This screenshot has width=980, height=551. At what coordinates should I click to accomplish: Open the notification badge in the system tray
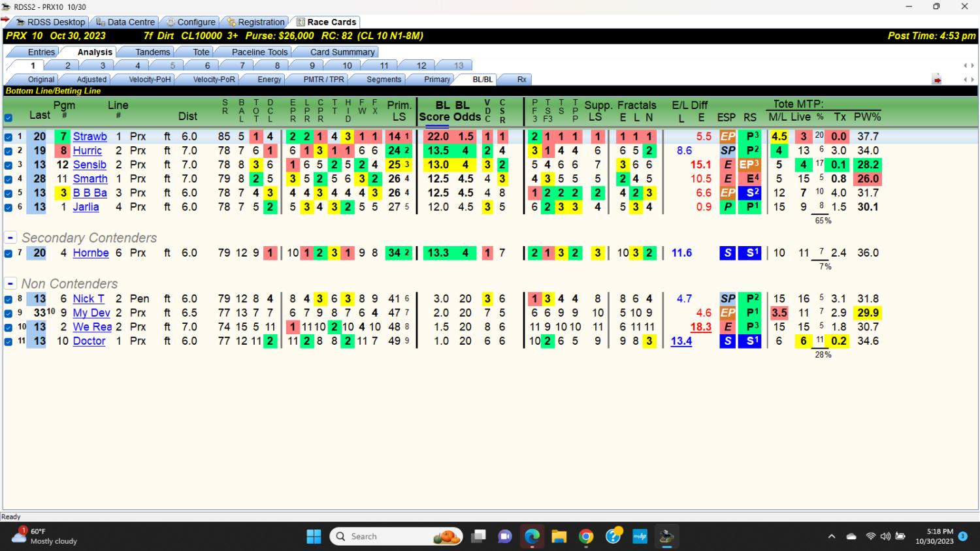point(962,536)
